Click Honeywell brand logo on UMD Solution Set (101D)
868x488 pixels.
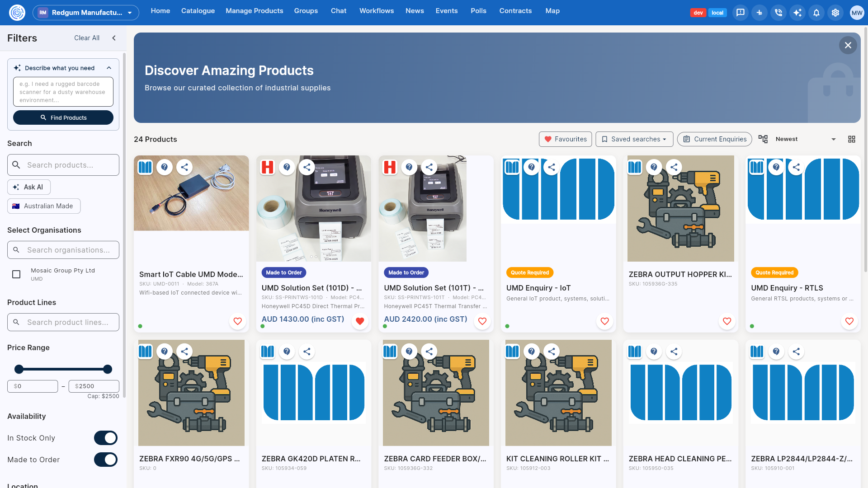[x=268, y=167]
